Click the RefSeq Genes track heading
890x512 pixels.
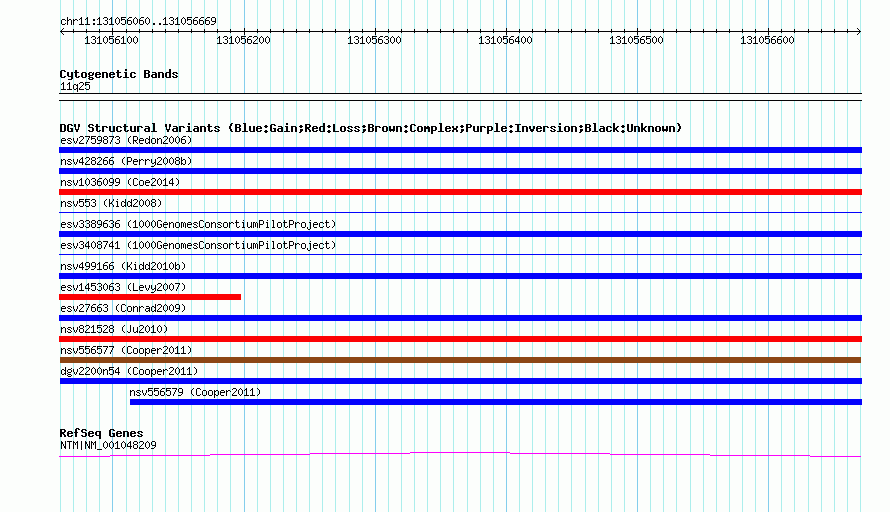coord(102,433)
